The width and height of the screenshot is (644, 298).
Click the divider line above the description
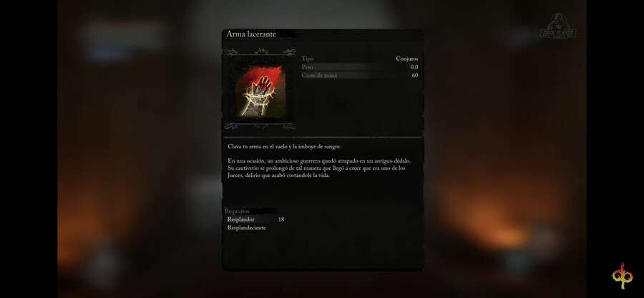coord(323,137)
